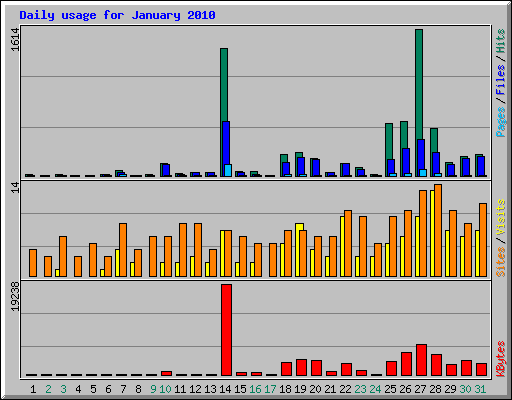Click day label 15 on the x-axis
This screenshot has width=512, height=400.
pyautogui.click(x=240, y=389)
